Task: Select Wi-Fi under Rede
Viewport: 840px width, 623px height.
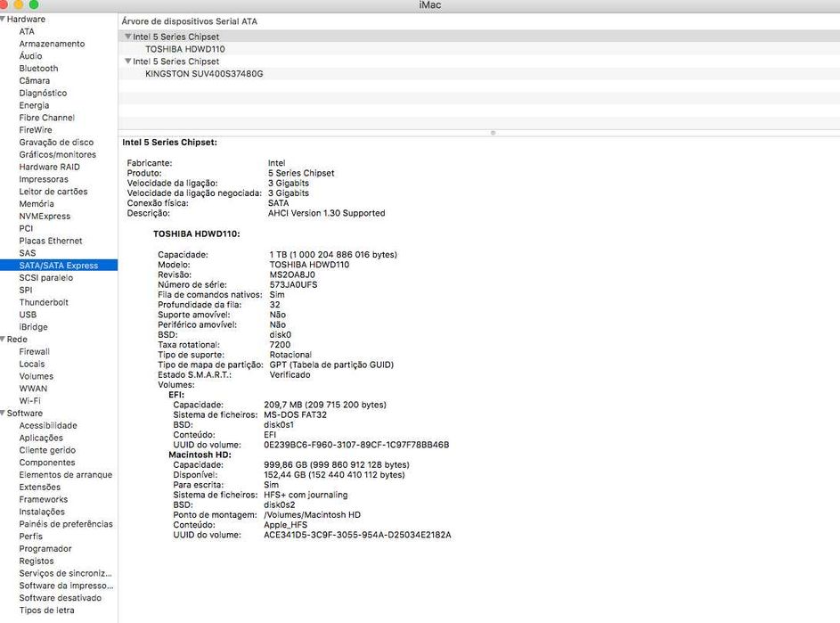Action: click(29, 401)
